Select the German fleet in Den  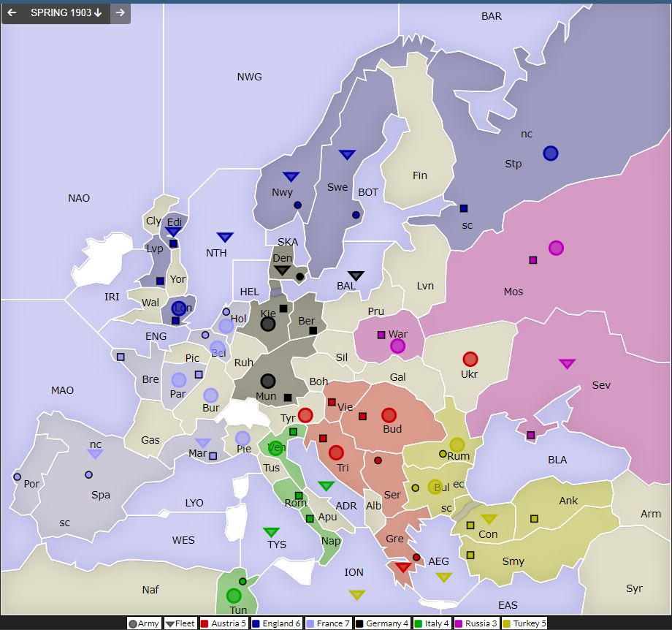(x=283, y=270)
